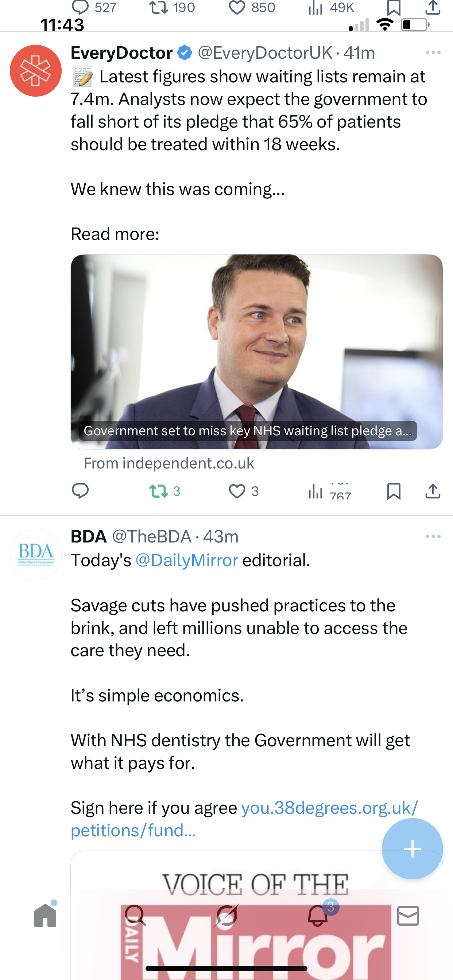Open the EveryDoctor profile picture
453x980 pixels.
pos(36,71)
